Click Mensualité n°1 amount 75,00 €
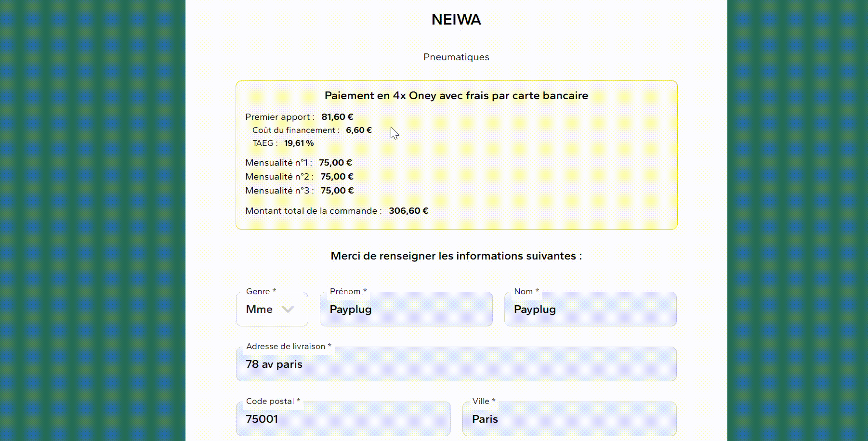Viewport: 868px width, 441px height. point(336,163)
